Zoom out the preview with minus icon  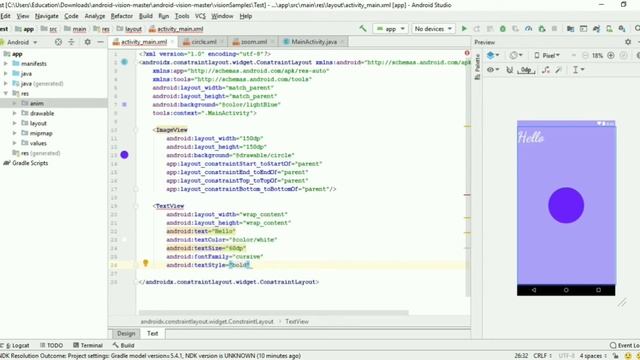point(585,56)
